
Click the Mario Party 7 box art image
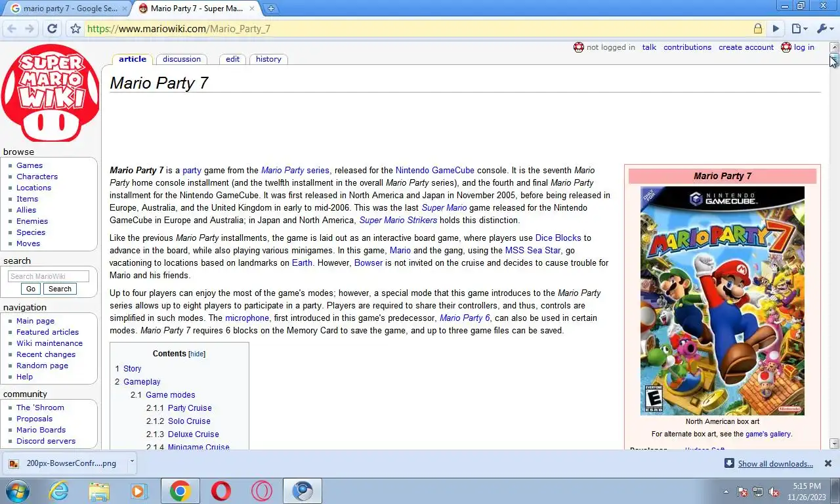tap(723, 301)
